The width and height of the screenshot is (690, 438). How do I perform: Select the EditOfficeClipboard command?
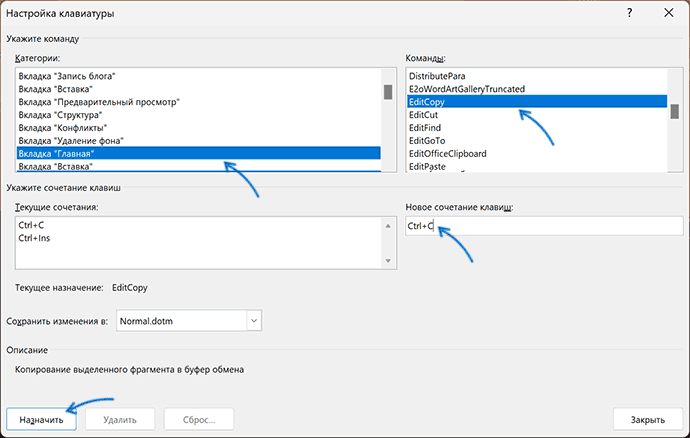point(537,153)
